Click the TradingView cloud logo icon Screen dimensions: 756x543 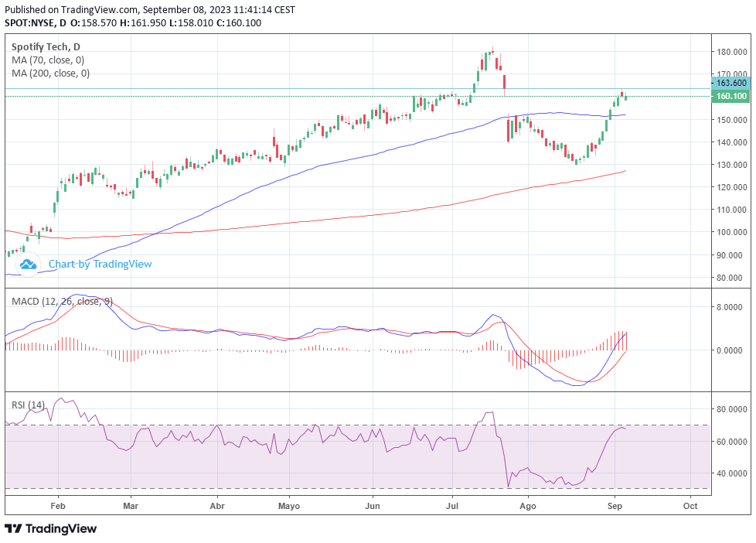click(28, 265)
